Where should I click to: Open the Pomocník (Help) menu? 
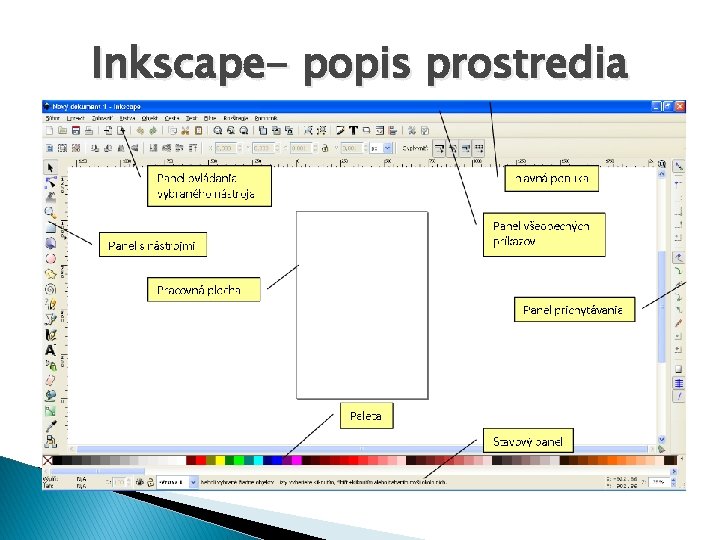pyautogui.click(x=266, y=118)
